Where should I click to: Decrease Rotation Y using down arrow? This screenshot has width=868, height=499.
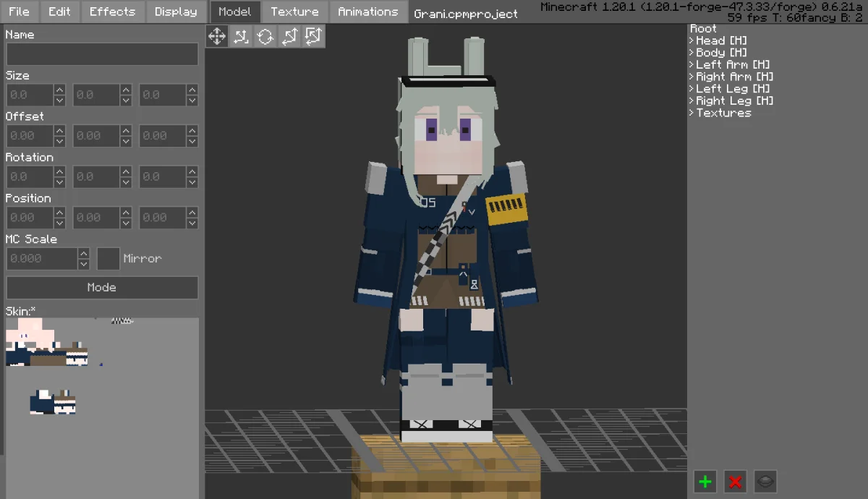point(127,182)
